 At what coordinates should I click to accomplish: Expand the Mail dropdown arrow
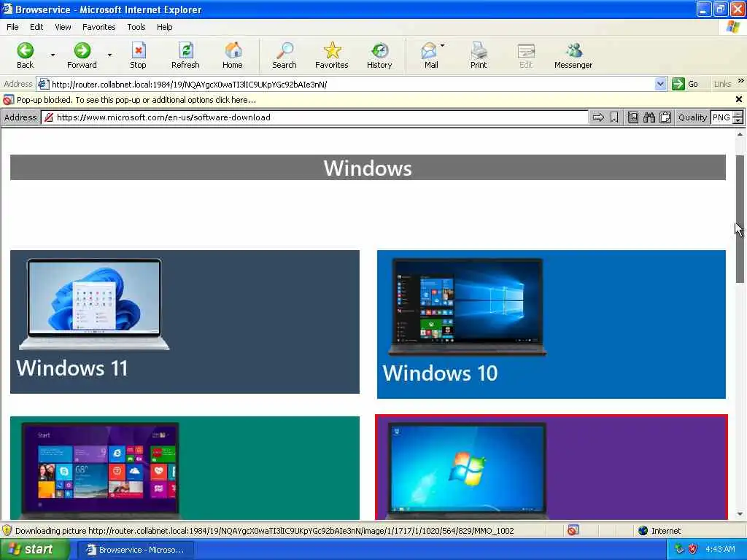point(443,46)
